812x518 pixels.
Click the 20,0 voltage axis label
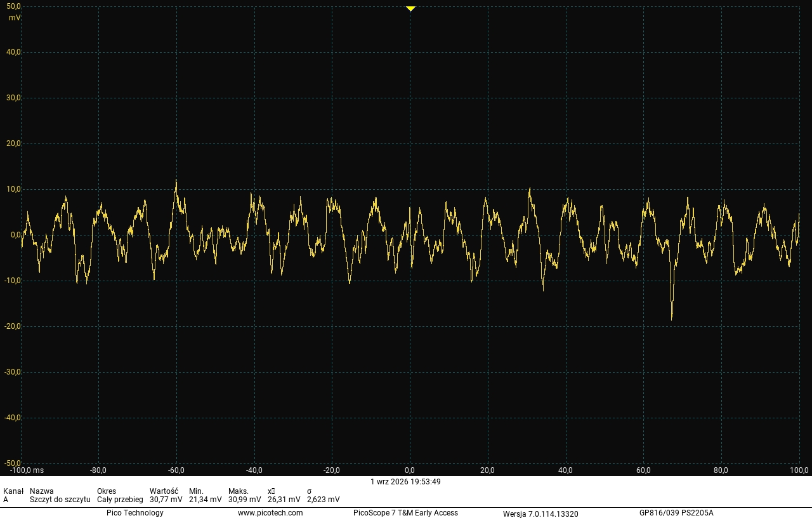click(x=14, y=143)
